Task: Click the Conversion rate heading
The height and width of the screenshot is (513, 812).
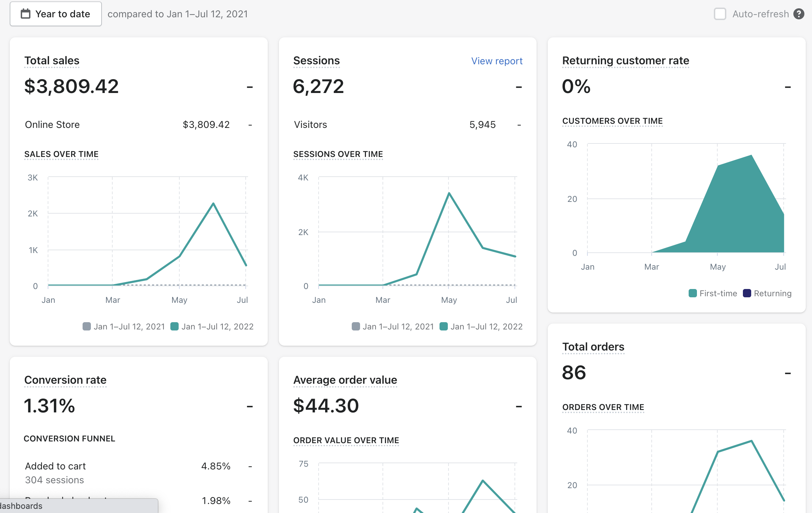Action: click(x=65, y=380)
